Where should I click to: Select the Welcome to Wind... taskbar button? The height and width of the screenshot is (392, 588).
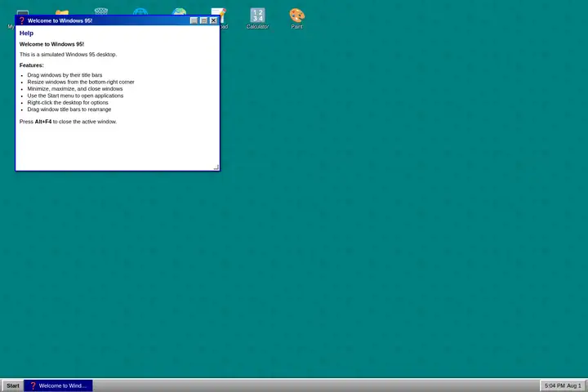click(59, 385)
